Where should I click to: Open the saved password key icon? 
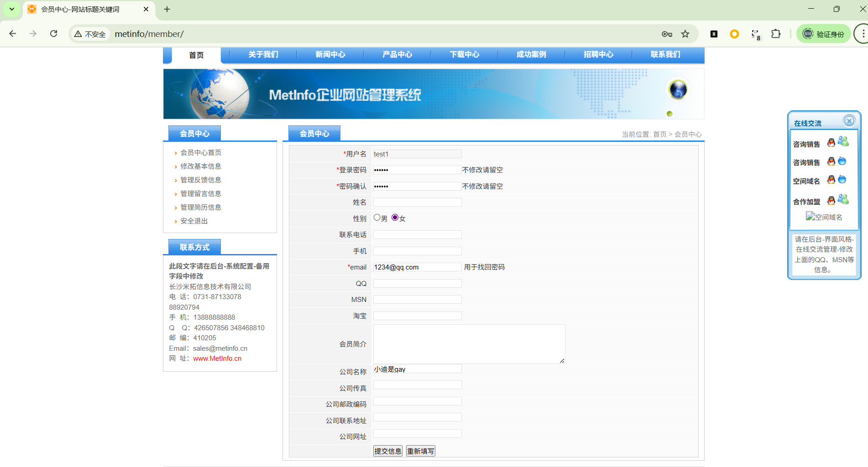point(667,34)
